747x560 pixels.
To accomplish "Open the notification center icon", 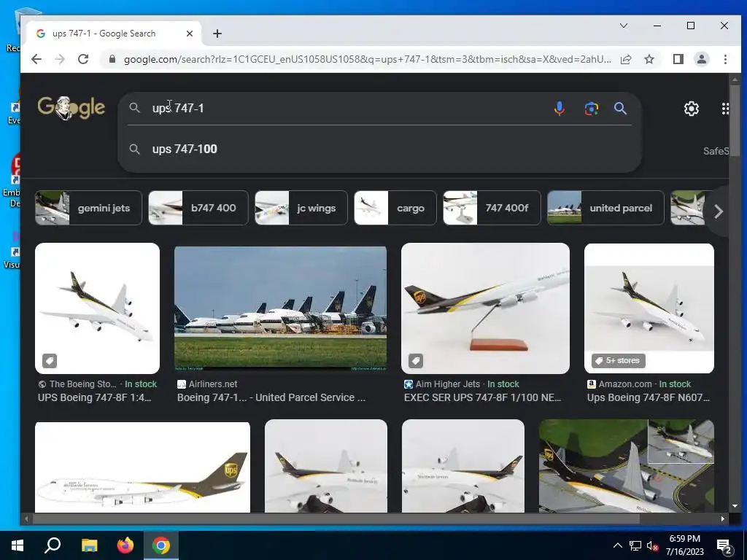I will (x=724, y=547).
